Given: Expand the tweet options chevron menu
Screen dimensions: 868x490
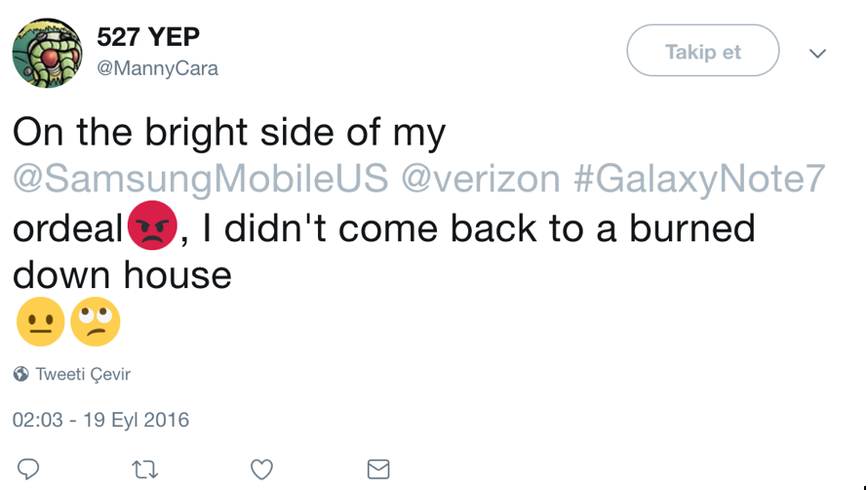Looking at the screenshot, I should 817,54.
